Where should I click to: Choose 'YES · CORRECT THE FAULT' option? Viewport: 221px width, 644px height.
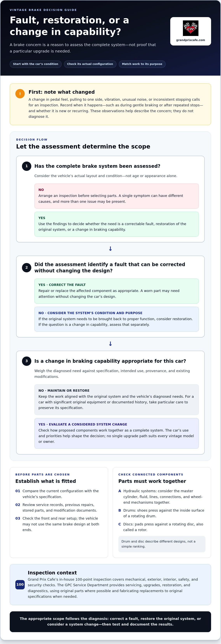[x=116, y=291]
